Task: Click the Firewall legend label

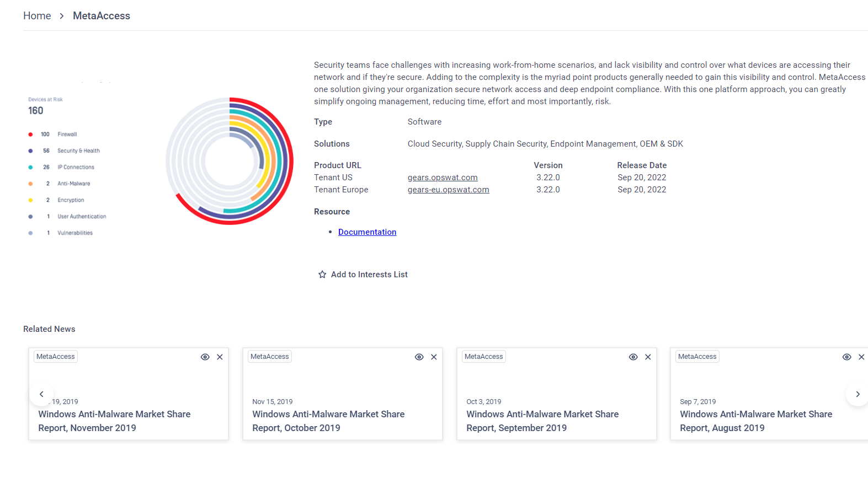Action: pos(67,135)
